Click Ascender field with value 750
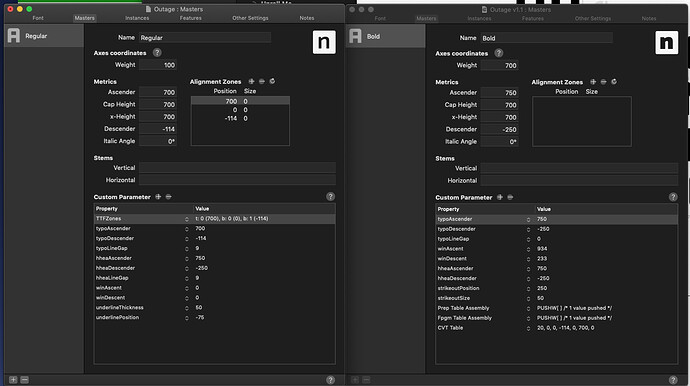Image resolution: width=690 pixels, height=386 pixels. [x=499, y=93]
